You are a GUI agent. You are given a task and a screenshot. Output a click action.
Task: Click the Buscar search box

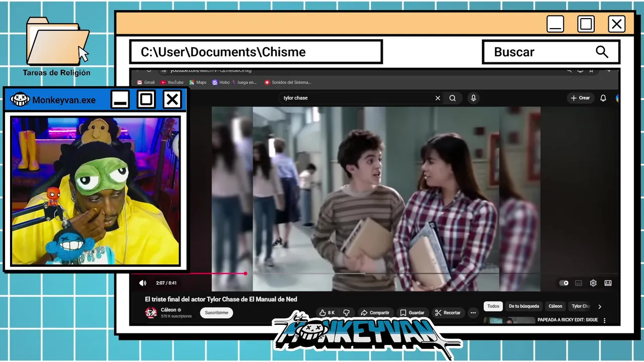click(x=551, y=52)
